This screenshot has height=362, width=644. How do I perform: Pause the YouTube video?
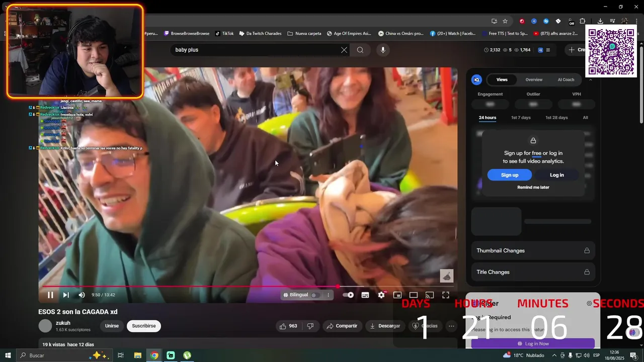coord(50,295)
